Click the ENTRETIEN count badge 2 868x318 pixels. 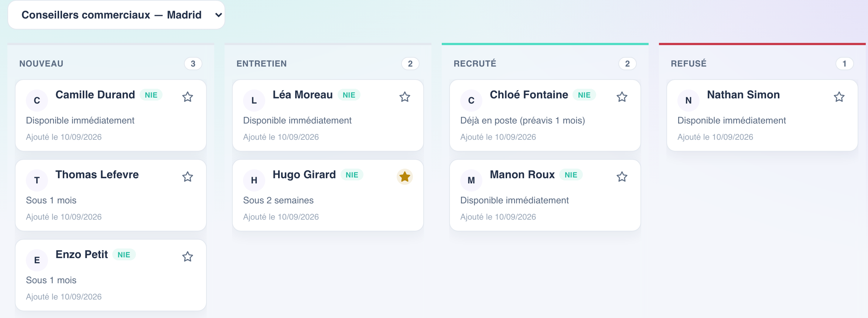pos(410,64)
